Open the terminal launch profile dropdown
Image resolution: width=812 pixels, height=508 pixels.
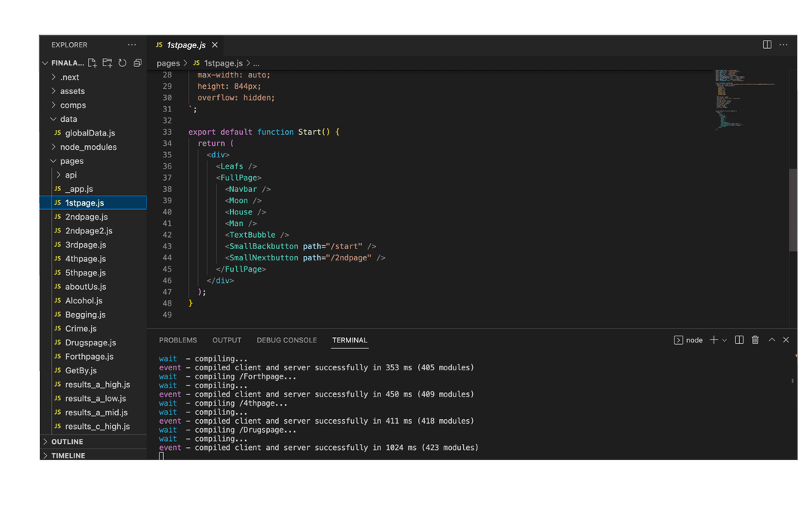725,340
